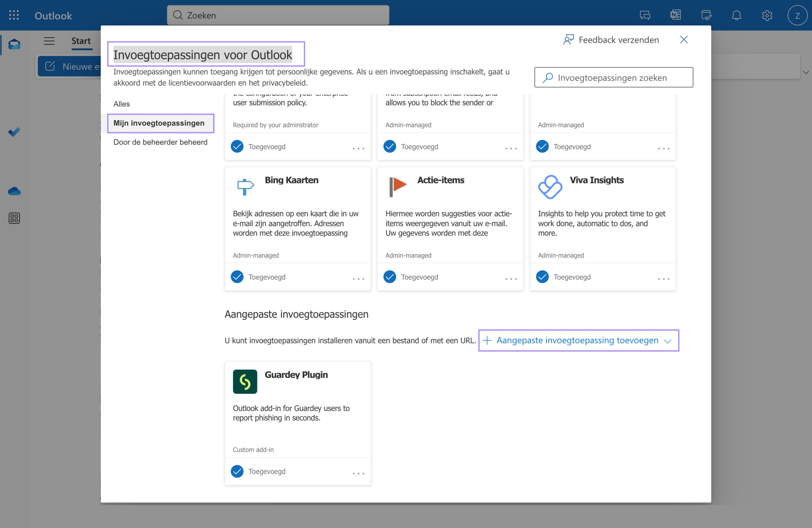Open the Guardey Plugin more options ellipsis
Screen dimensions: 812x528
pyautogui.click(x=358, y=473)
